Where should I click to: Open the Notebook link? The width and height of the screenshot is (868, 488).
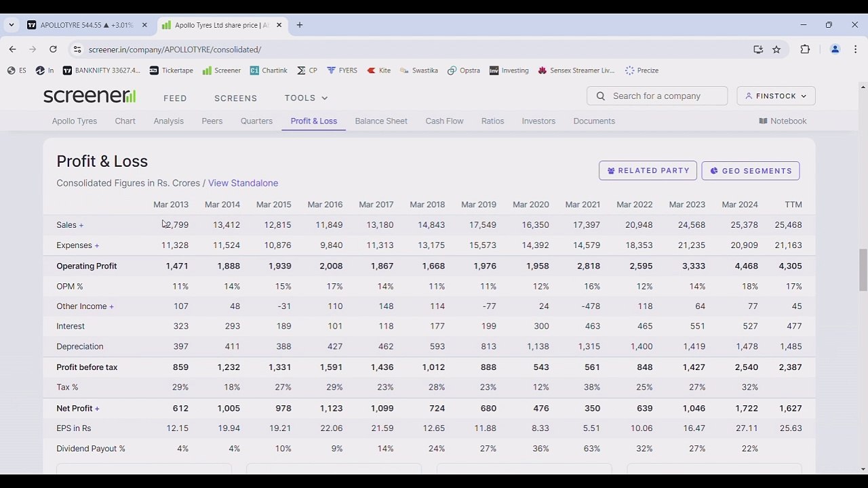[783, 121]
